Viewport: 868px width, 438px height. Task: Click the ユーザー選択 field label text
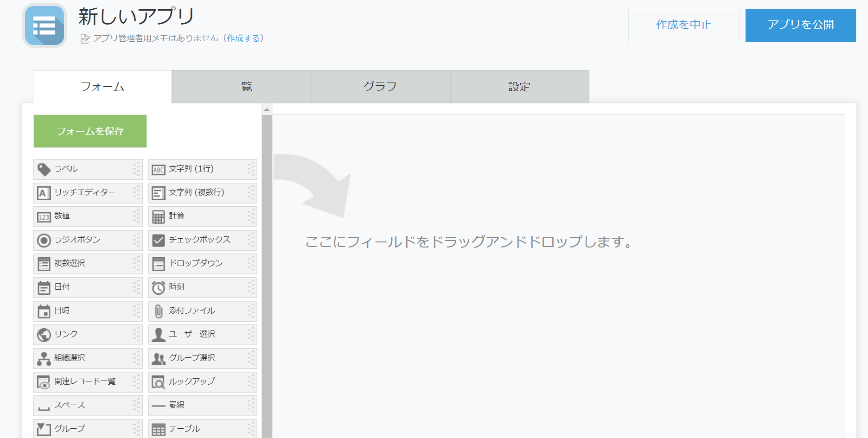(192, 334)
